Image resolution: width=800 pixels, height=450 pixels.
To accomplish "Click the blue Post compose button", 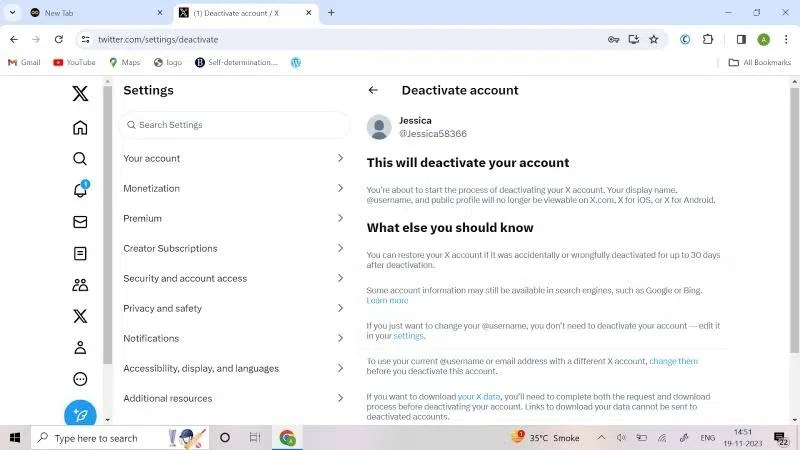I will click(x=80, y=414).
